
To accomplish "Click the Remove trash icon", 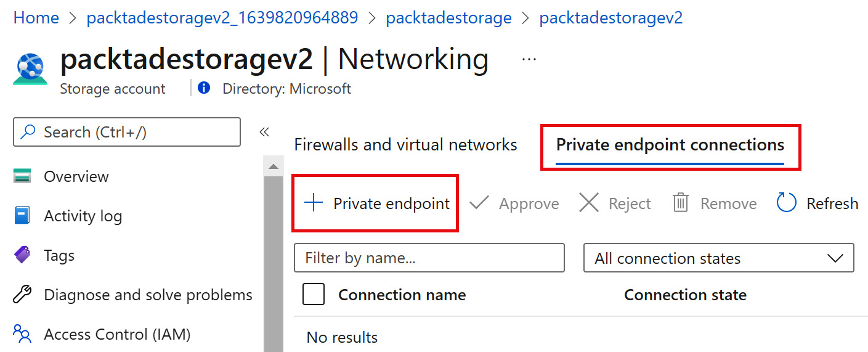I will click(x=680, y=203).
